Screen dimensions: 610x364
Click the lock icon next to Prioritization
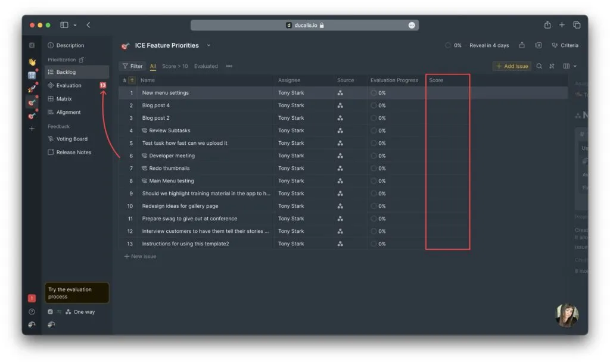[82, 60]
